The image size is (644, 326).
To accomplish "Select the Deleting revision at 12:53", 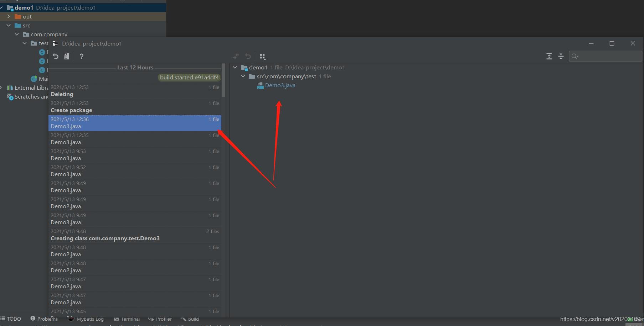I will pyautogui.click(x=135, y=91).
